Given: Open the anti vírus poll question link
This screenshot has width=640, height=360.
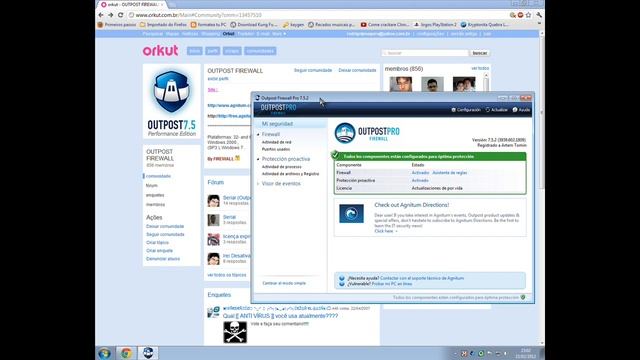Looking at the screenshot, I should [x=280, y=316].
